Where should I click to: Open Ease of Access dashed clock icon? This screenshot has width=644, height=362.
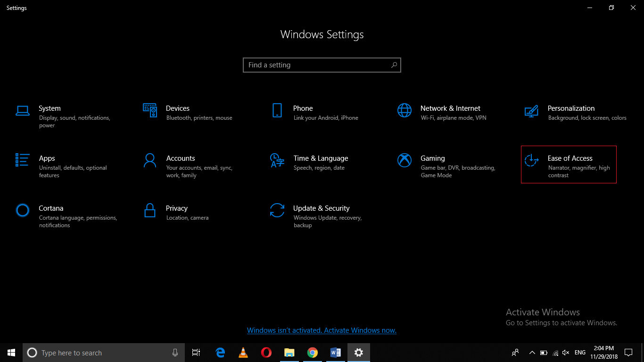point(532,160)
